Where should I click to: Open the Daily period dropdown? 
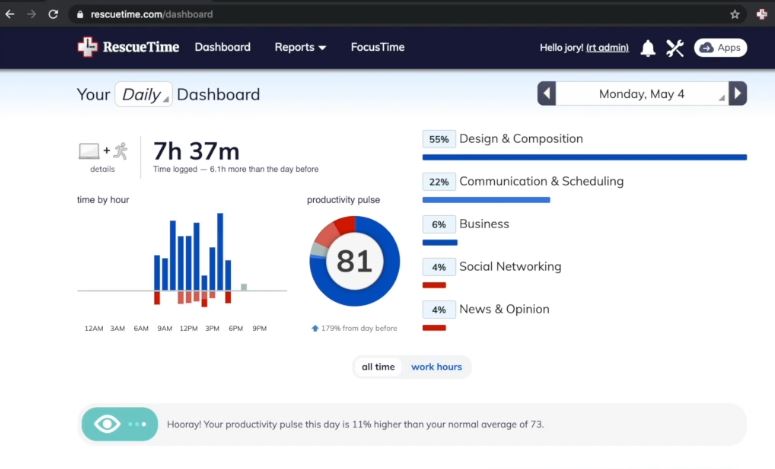(143, 94)
